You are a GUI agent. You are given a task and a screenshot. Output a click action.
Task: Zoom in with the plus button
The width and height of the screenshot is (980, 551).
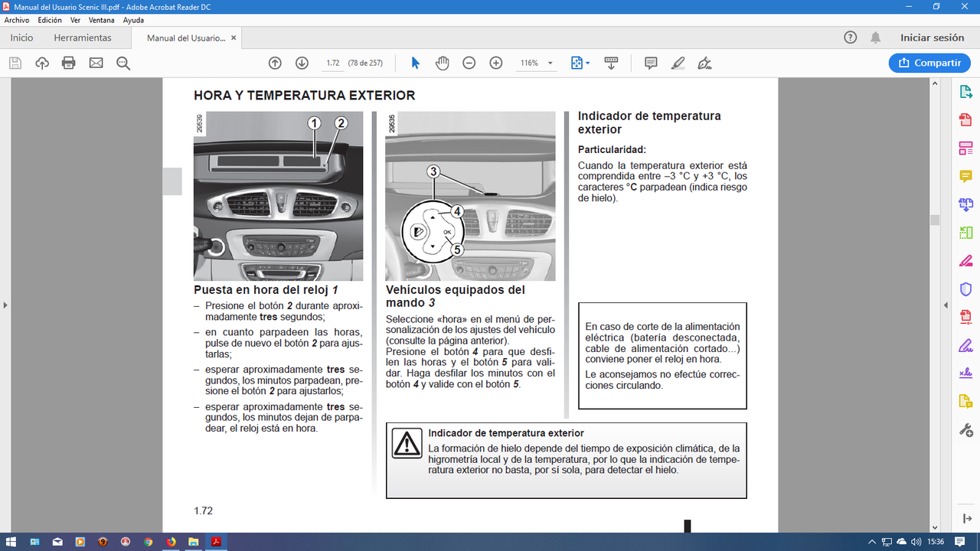pos(496,63)
